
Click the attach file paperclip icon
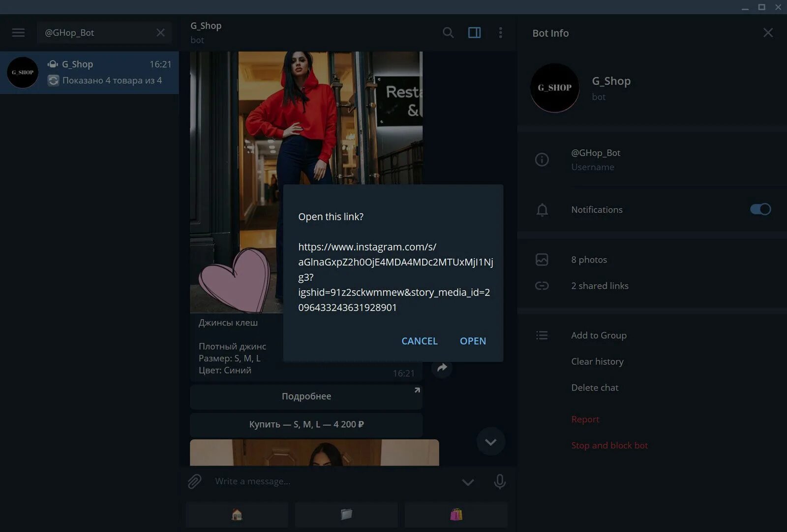click(195, 481)
